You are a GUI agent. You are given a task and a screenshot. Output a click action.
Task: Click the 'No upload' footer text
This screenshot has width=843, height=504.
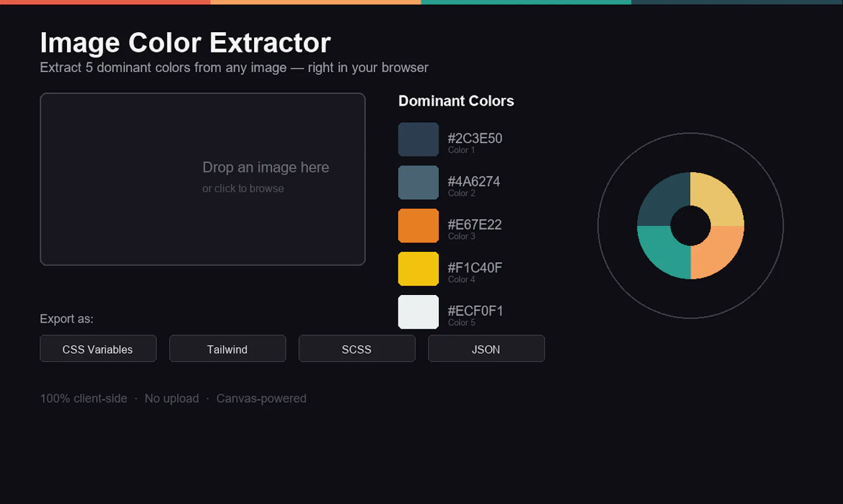click(172, 398)
